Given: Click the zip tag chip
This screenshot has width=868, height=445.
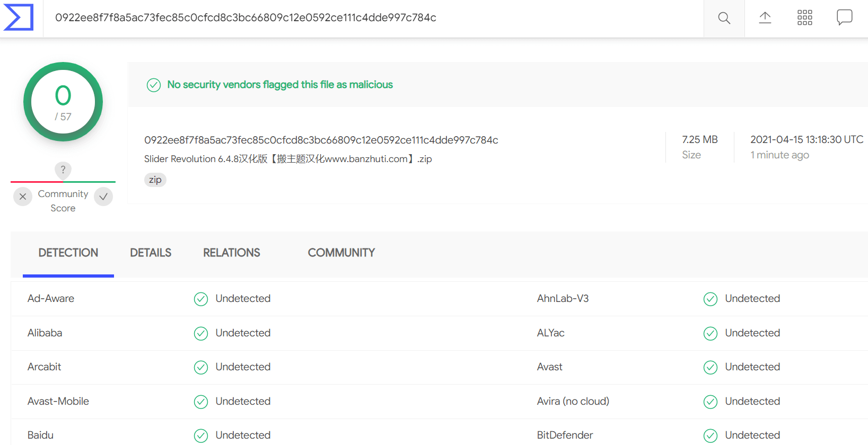Looking at the screenshot, I should (x=155, y=180).
